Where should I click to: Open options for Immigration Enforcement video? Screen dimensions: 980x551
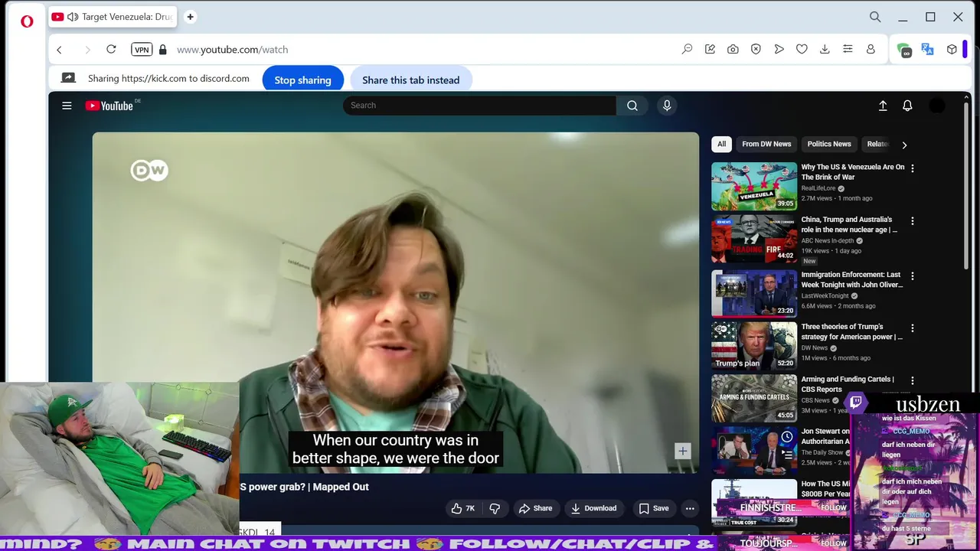[912, 275]
